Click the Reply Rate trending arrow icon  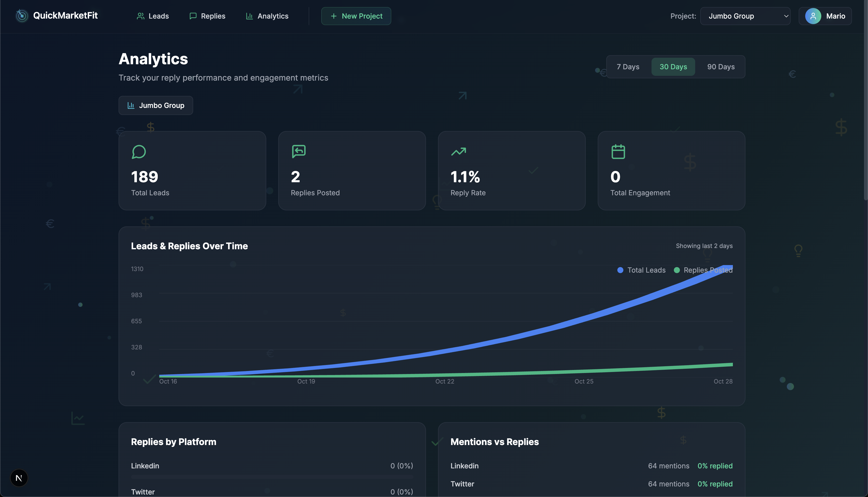[x=458, y=151]
